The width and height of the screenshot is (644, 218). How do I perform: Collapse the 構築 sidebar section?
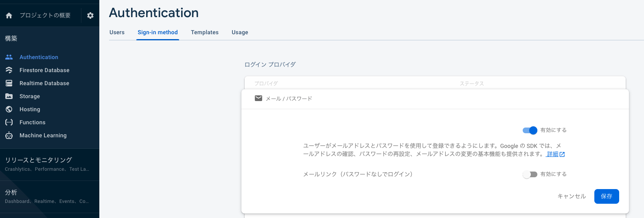11,38
